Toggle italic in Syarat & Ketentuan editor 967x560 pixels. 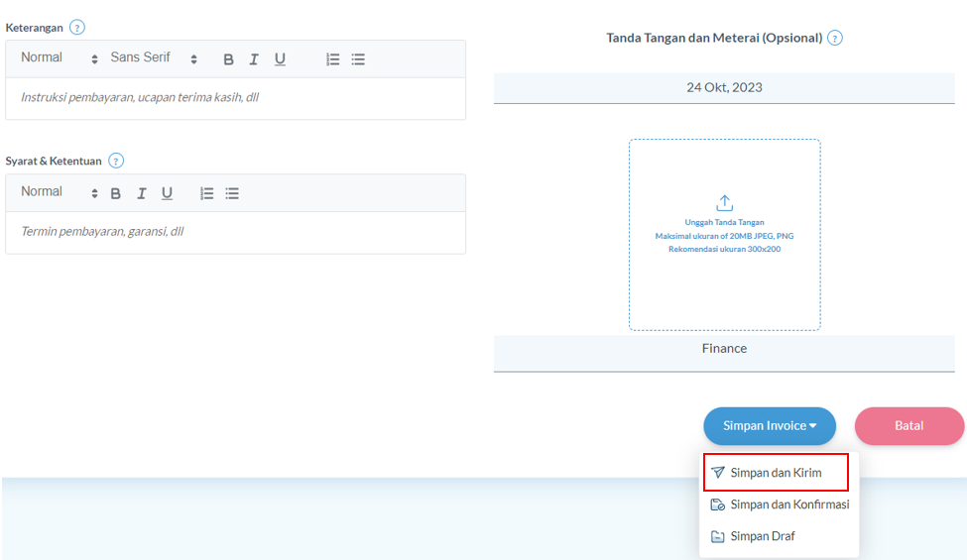pos(141,193)
